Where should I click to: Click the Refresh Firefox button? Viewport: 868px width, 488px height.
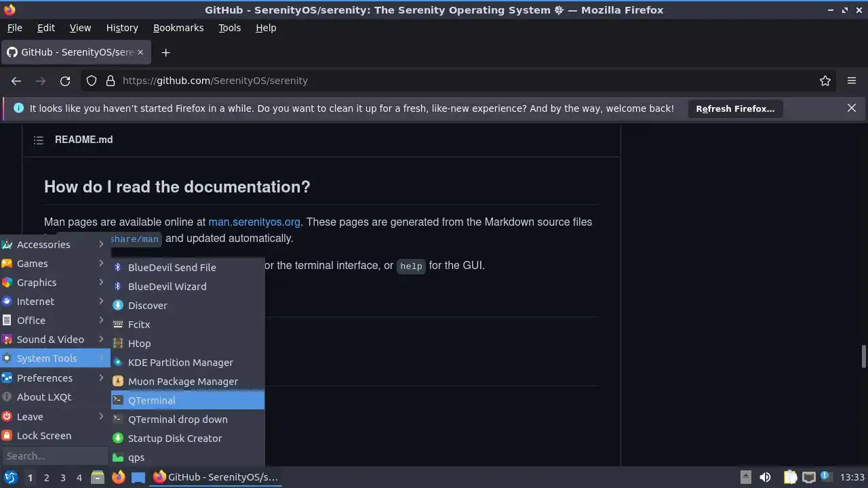[735, 108]
